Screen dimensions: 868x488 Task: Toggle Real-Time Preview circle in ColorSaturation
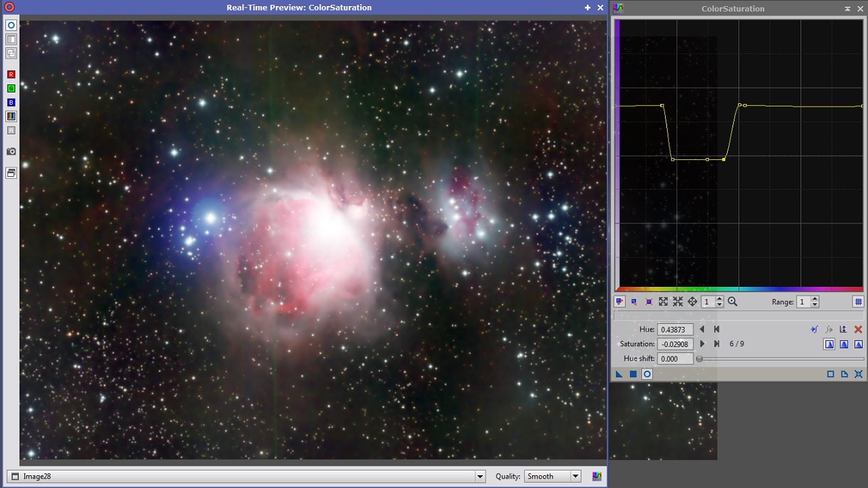click(x=647, y=374)
